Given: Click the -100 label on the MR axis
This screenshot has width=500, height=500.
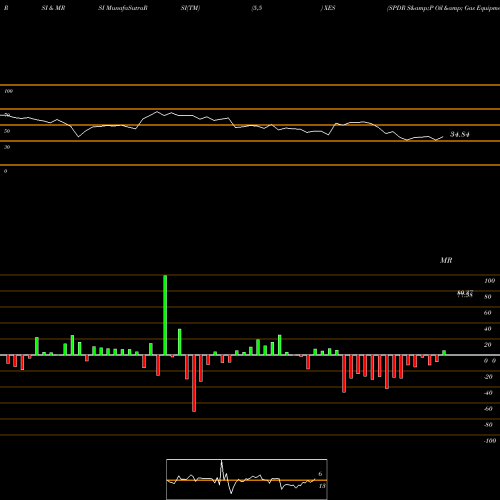Looking at the screenshot, I should point(490,441).
